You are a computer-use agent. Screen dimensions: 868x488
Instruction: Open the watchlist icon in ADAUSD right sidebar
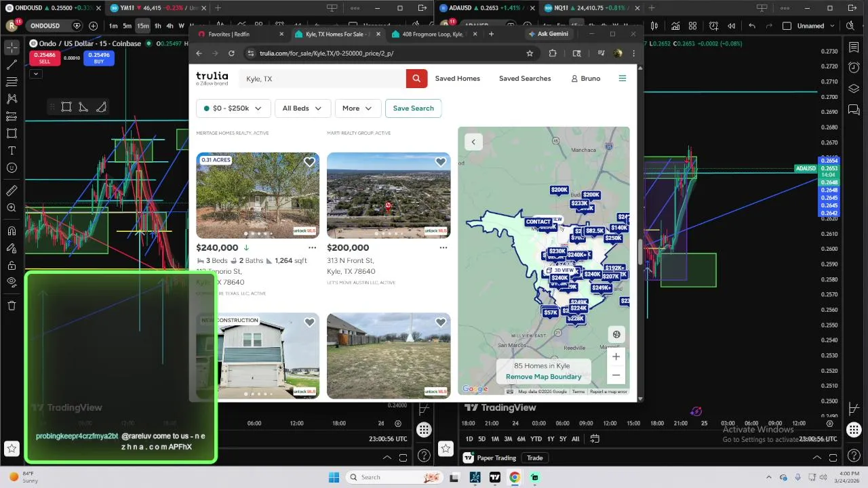[854, 48]
